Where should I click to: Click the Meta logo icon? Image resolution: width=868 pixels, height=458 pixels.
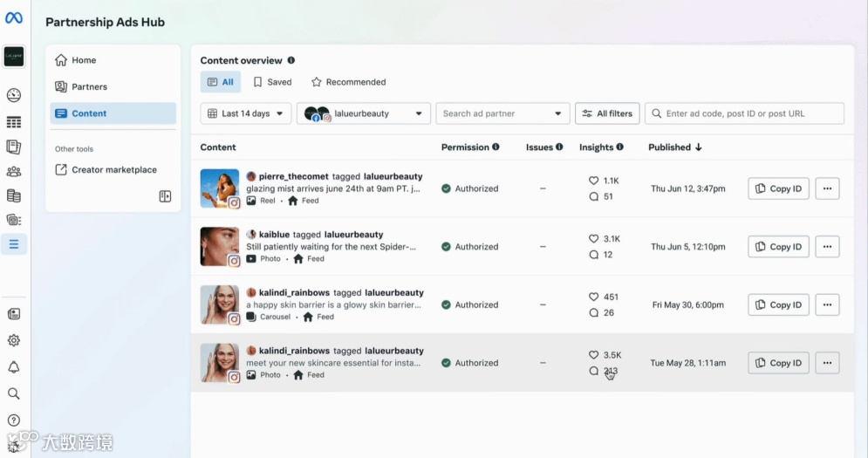[x=14, y=18]
